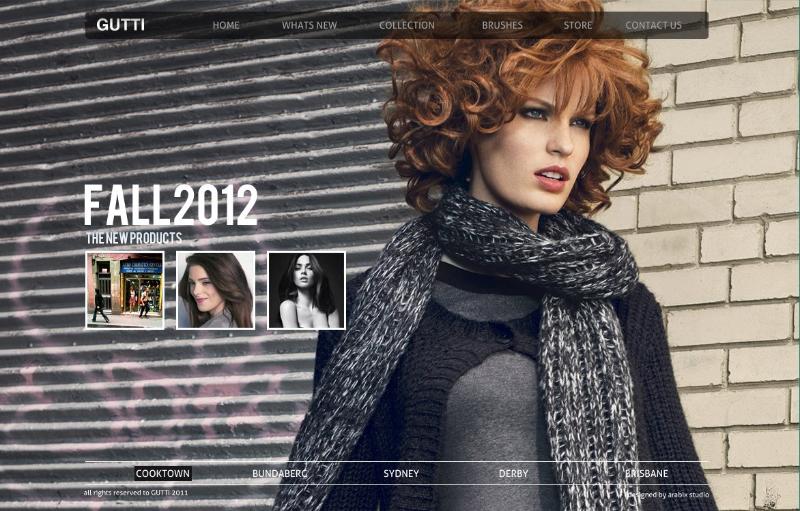Click 'all rights reserved to GUTTI 2011' text
800x511 pixels.
136,493
